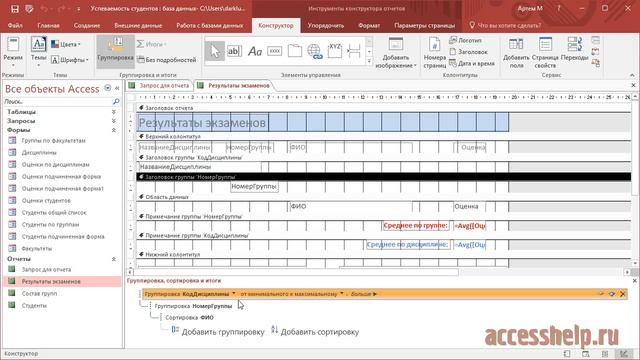640x360 pixels.
Task: Collapse the ribbon with the arrow
Action: pyautogui.click(x=632, y=75)
